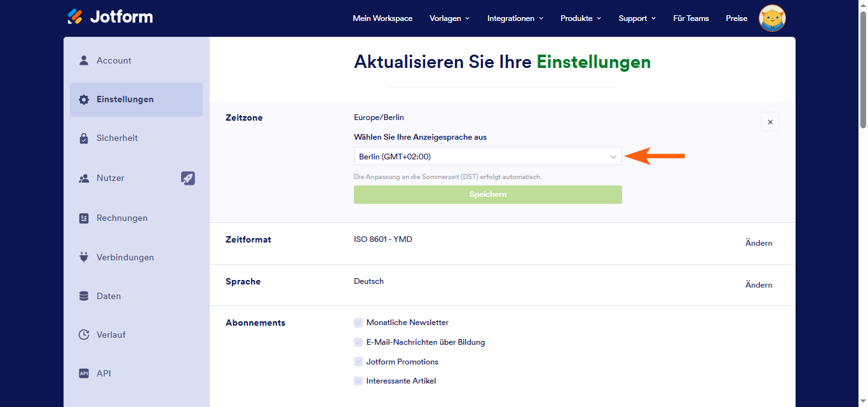Click the Verbindungen connections icon
868x407 pixels.
click(x=83, y=257)
